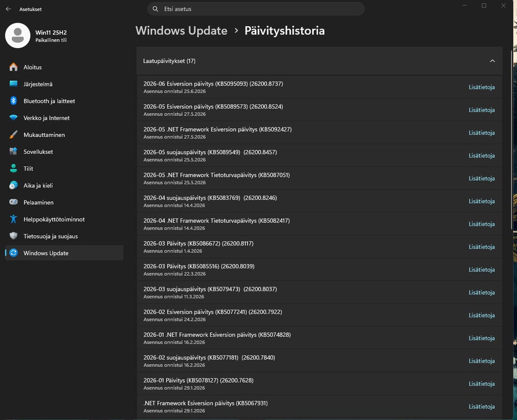Image resolution: width=517 pixels, height=420 pixels.
Task: Open Lisätietoja for KB5083769 update
Action: pyautogui.click(x=481, y=201)
